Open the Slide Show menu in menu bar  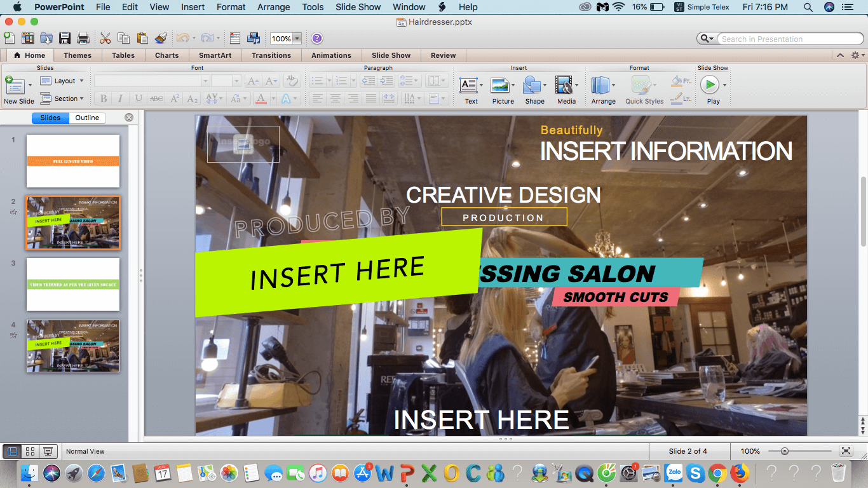coord(358,7)
